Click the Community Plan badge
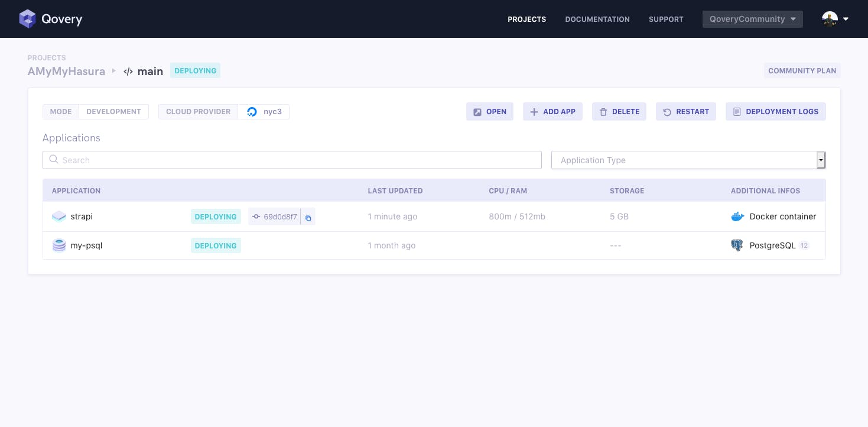Screen dimensions: 868x427 point(802,70)
